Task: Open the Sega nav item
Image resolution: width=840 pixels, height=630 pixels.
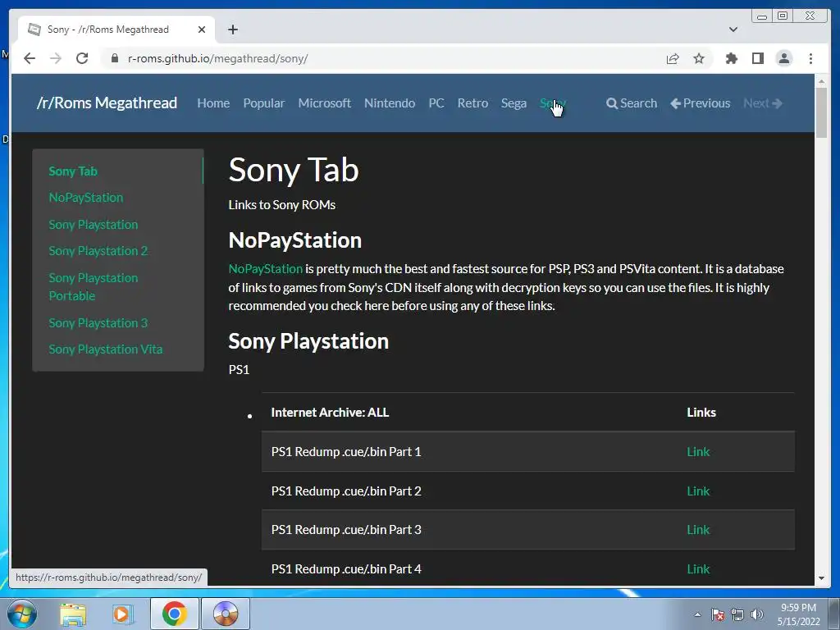Action: [x=514, y=103]
